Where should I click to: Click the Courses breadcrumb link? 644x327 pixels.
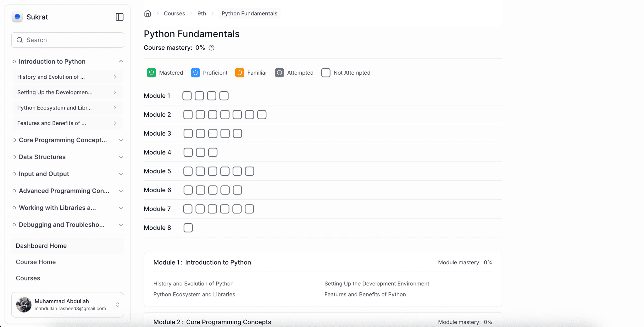point(174,13)
